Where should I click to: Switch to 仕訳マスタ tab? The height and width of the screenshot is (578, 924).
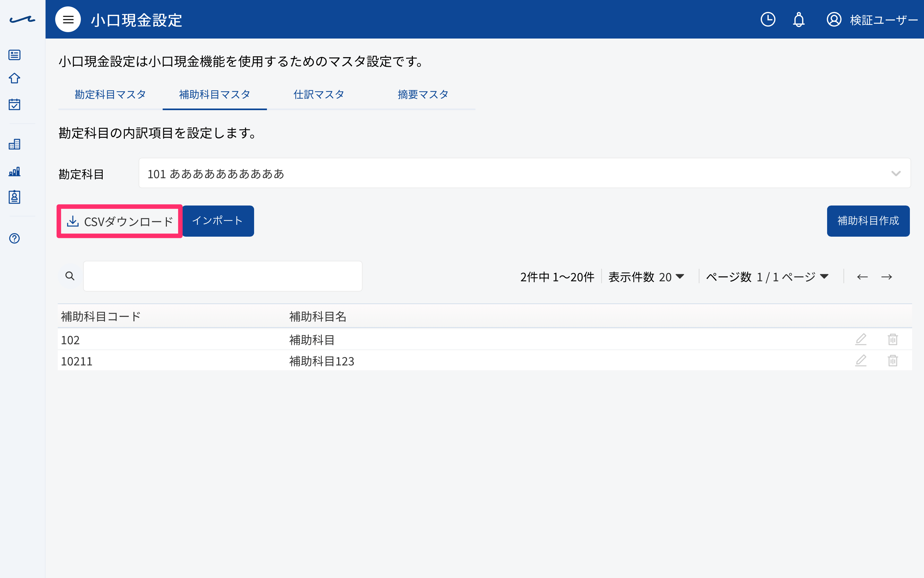319,94
